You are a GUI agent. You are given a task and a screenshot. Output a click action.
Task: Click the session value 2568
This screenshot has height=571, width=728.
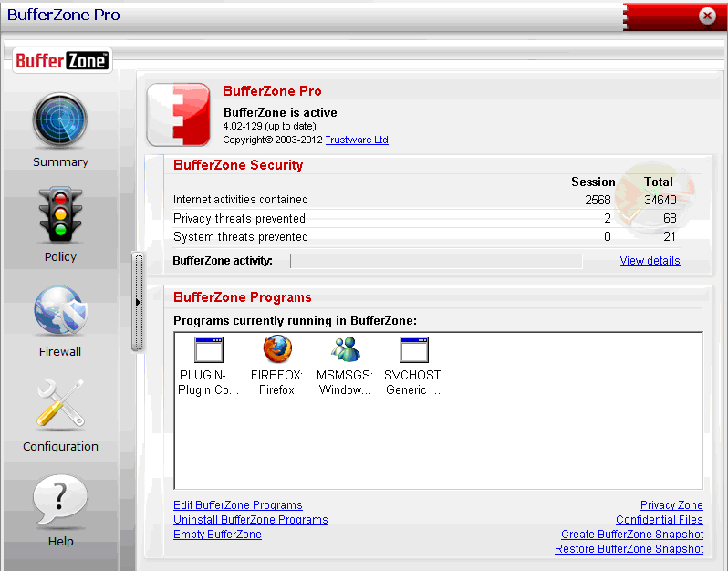coord(598,200)
